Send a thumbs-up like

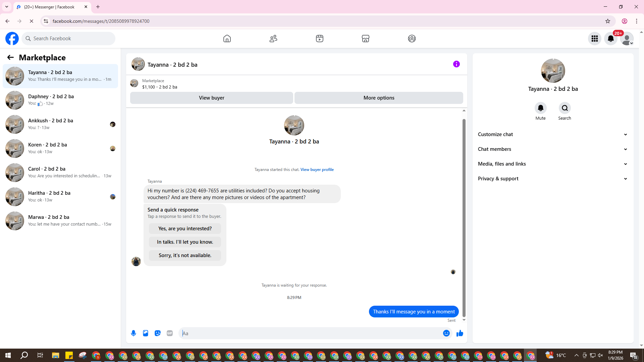(x=460, y=333)
